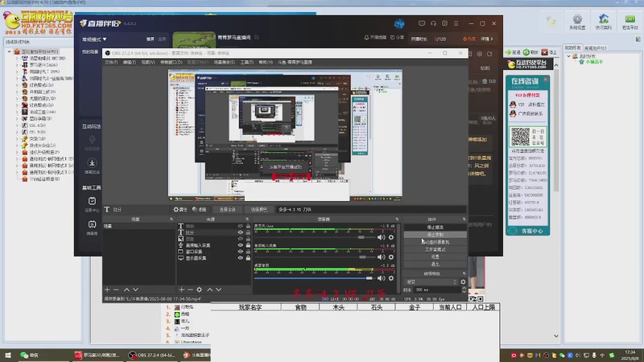This screenshot has width=644, height=362.
Task: Toggle eye visibility of the selected second text source
Action: coord(241,232)
